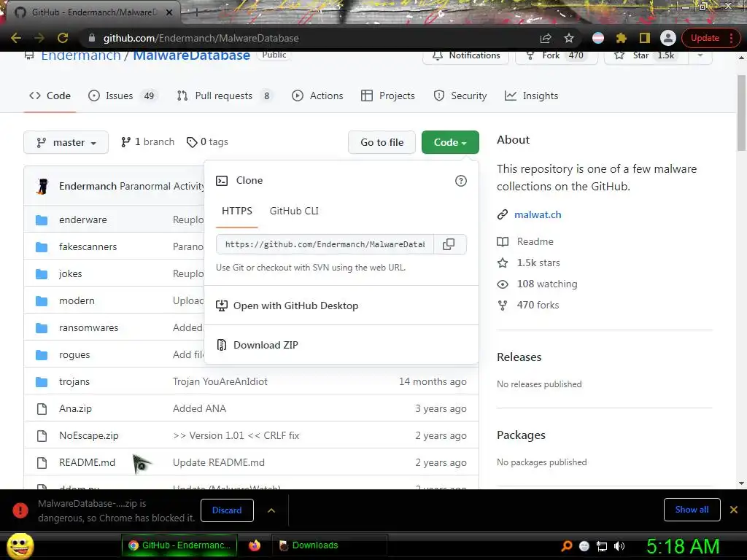Click the ransomwares folder icon
Image resolution: width=747 pixels, height=560 pixels.
point(42,328)
